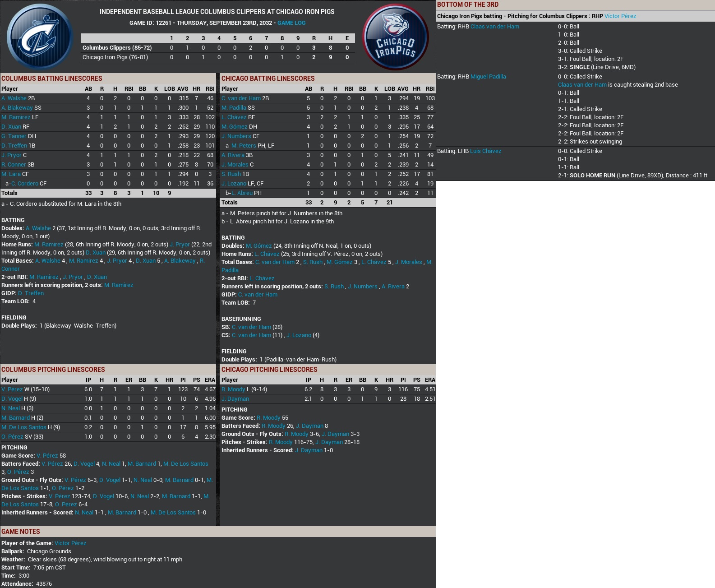Screen dimensions: 715x588
Task: Open M. Gómez DH in Chicago batting table
Action: [x=235, y=127]
